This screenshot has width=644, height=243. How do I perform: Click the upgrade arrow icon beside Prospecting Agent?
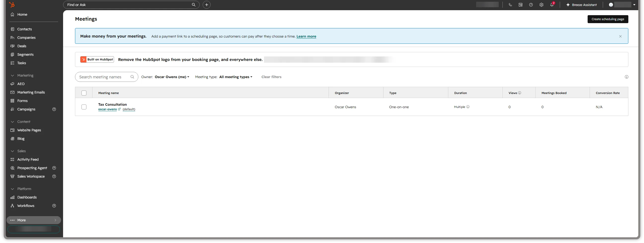(x=54, y=168)
